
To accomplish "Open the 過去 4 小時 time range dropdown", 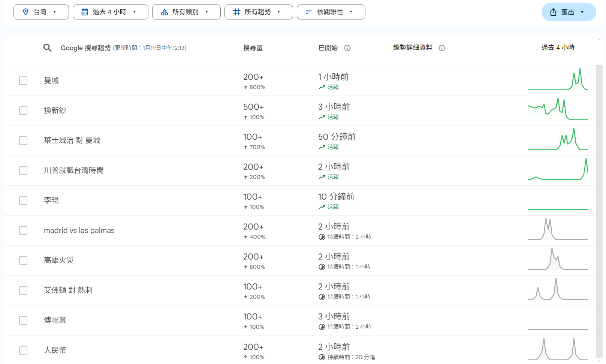I will click(x=111, y=12).
